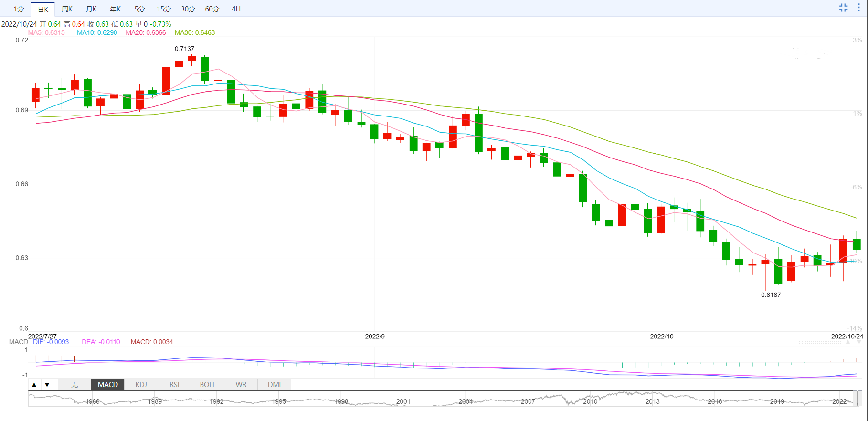Click the dotted drag grip above MACD panel

point(820,342)
